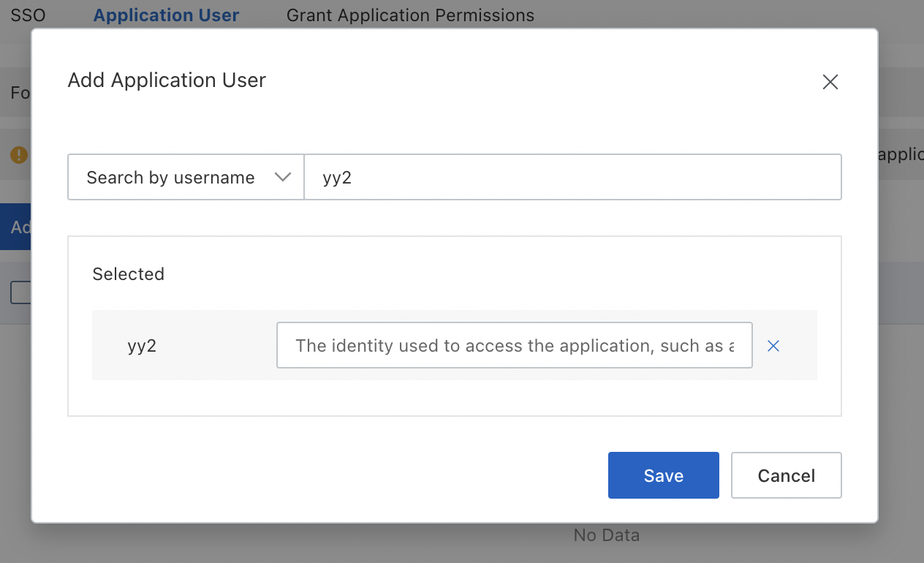The width and height of the screenshot is (924, 563).
Task: Select the yy2 username in Selected row
Action: pyautogui.click(x=142, y=346)
